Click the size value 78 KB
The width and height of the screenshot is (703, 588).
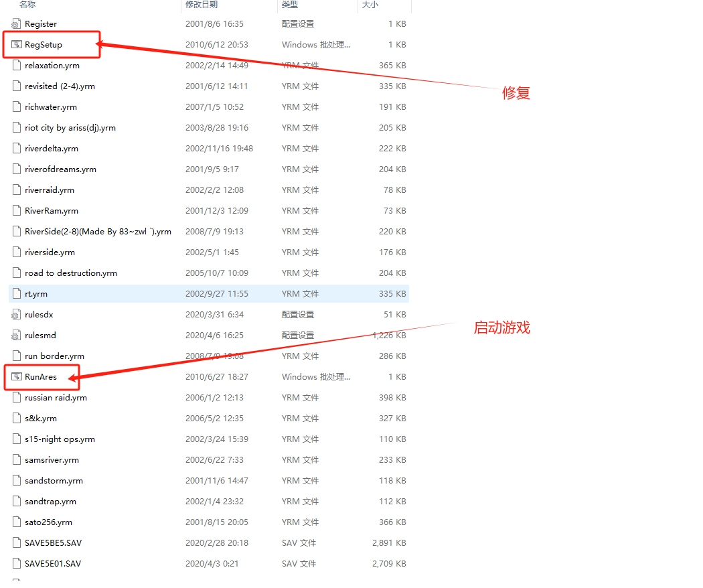(x=394, y=190)
